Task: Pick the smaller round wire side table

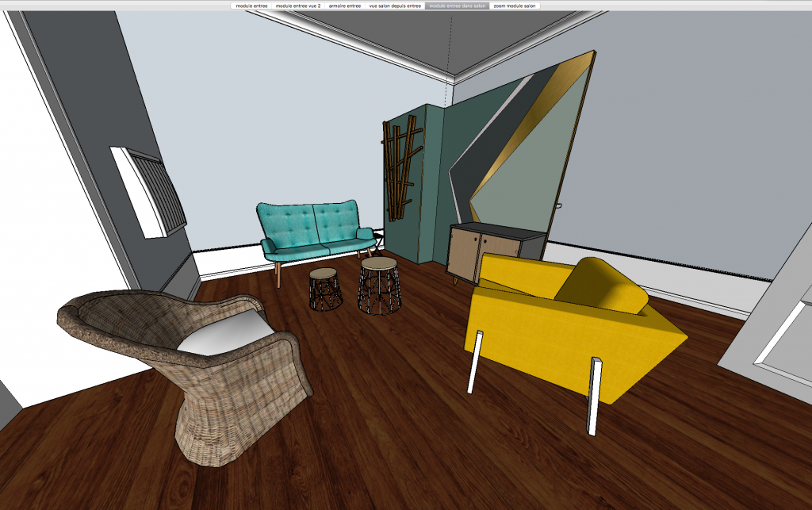Action: pos(324,290)
